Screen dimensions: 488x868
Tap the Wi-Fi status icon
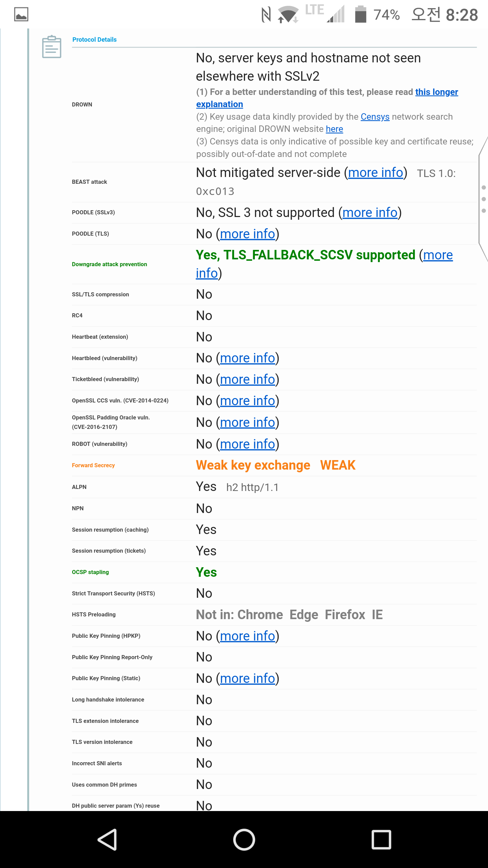click(288, 15)
